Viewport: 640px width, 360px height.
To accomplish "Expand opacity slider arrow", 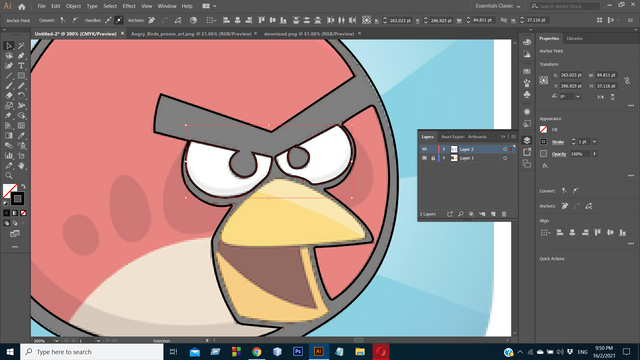I will (x=594, y=154).
